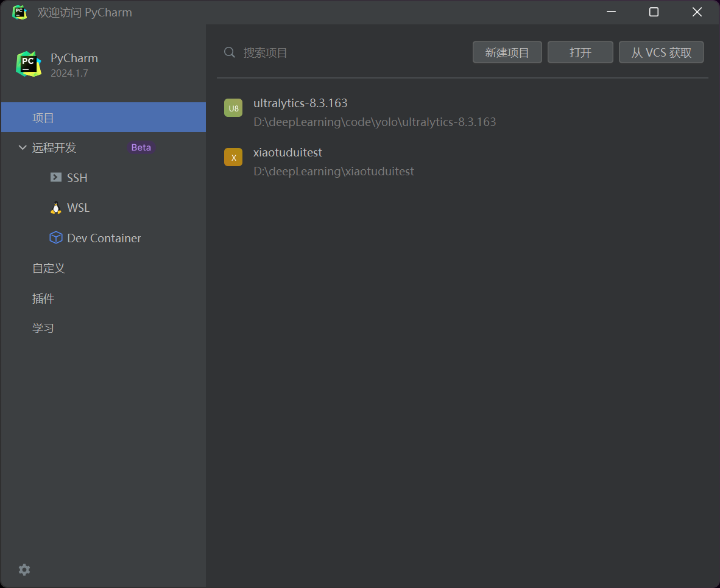Click the Beta badge
The width and height of the screenshot is (720, 588).
coord(141,147)
